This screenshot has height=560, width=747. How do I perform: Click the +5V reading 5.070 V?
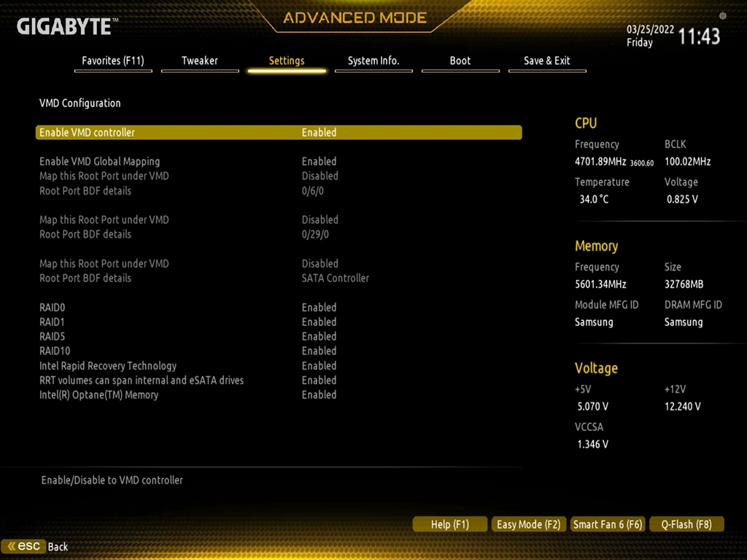[x=592, y=406]
